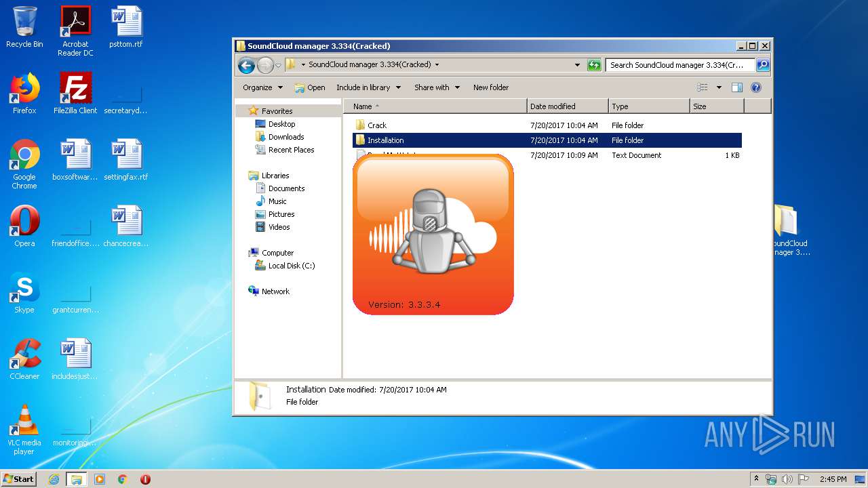Refresh the folder address bar

pos(594,65)
